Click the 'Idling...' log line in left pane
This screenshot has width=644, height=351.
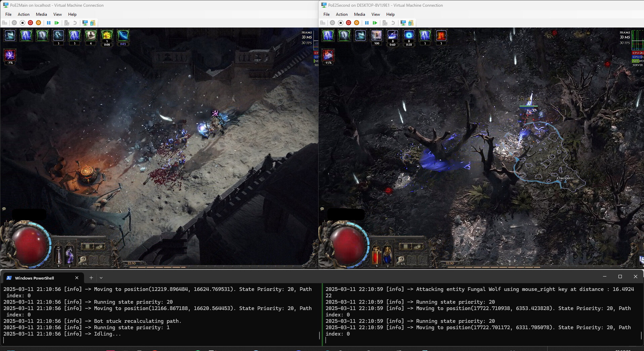pos(62,334)
